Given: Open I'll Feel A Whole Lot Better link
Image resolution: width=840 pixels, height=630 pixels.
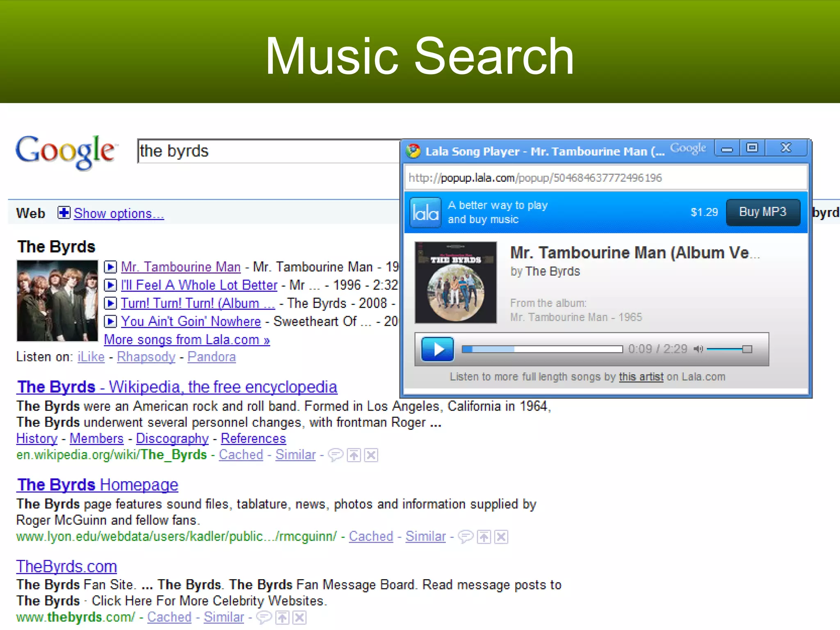Looking at the screenshot, I should (199, 285).
